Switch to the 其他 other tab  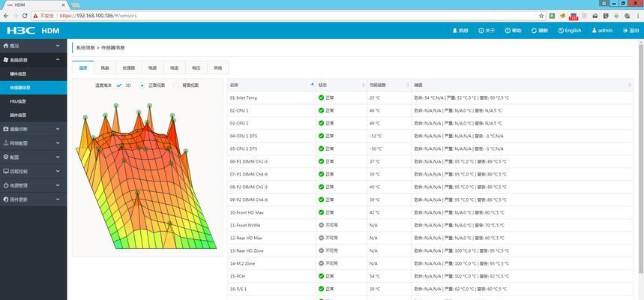coord(218,67)
